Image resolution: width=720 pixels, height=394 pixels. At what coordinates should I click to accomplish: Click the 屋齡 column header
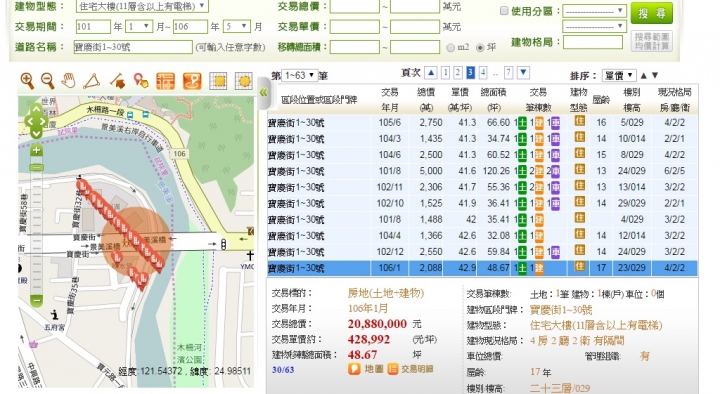(601, 100)
